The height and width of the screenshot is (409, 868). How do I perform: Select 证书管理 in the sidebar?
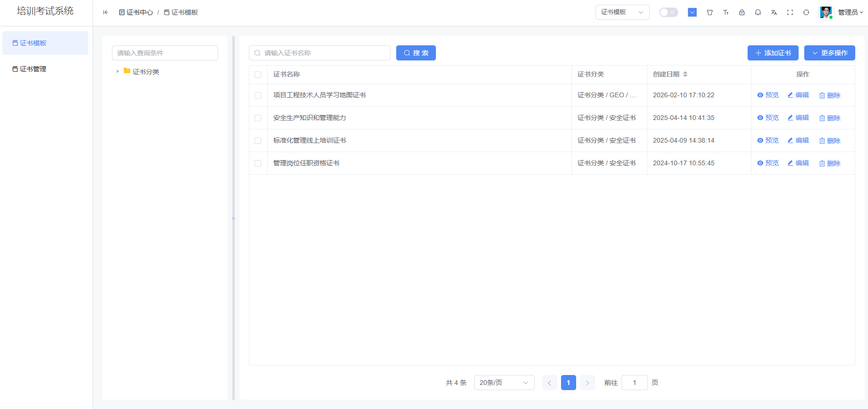[x=45, y=69]
